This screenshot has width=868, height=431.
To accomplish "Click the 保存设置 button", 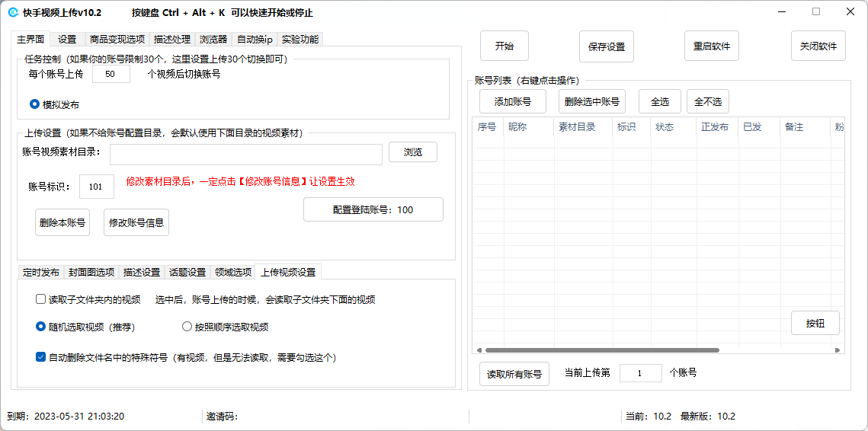I will tap(606, 46).
